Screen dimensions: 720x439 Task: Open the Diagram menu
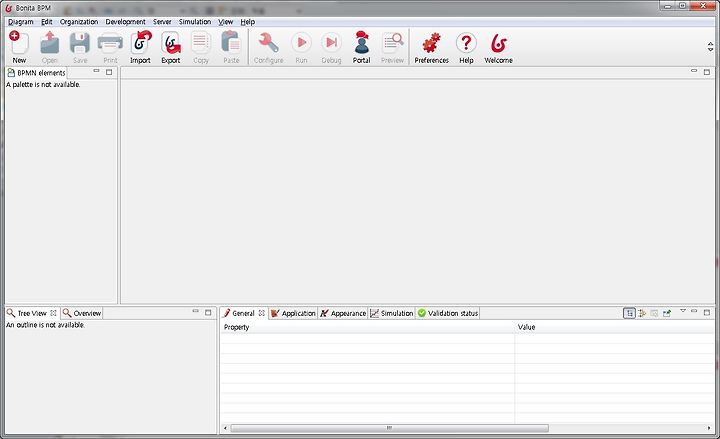(21, 22)
